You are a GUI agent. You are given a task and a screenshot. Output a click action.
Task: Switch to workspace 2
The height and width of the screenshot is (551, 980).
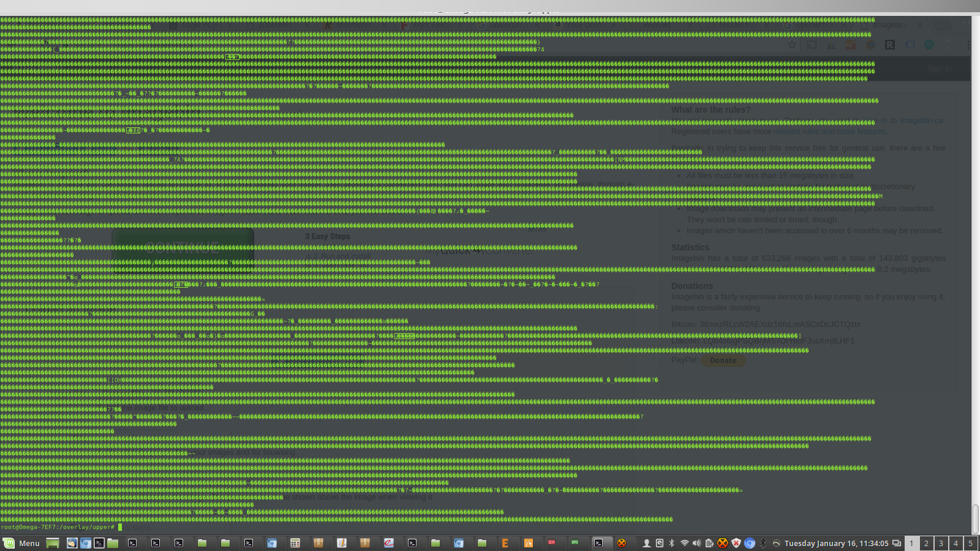click(926, 543)
